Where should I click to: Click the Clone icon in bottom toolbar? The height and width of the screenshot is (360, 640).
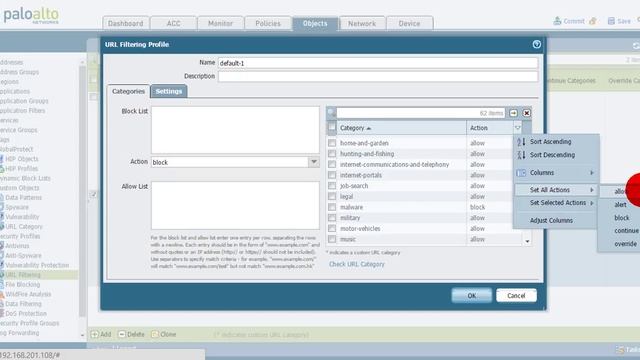[x=155, y=334]
